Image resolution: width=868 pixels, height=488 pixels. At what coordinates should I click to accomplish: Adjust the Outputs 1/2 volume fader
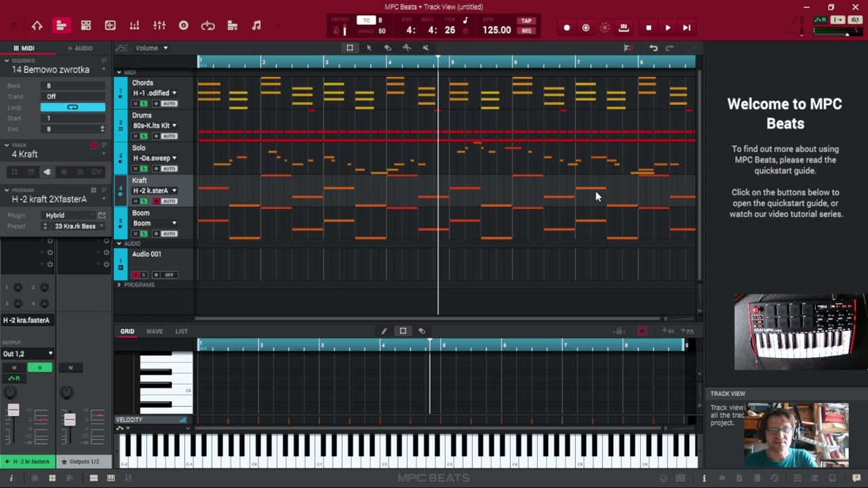(69, 420)
